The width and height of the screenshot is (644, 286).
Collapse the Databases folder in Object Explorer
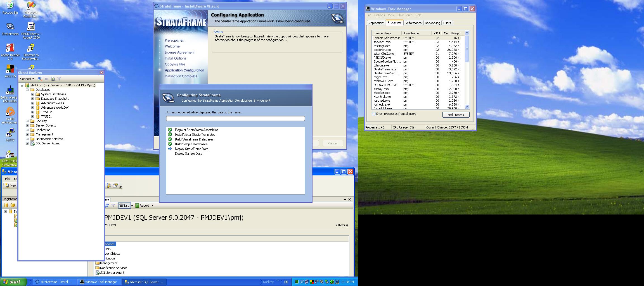27,90
